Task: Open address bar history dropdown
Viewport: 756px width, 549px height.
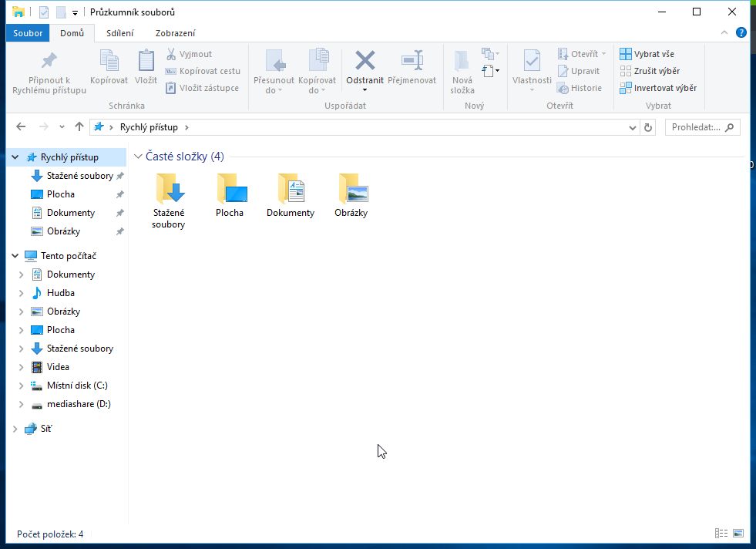Action: [x=633, y=127]
